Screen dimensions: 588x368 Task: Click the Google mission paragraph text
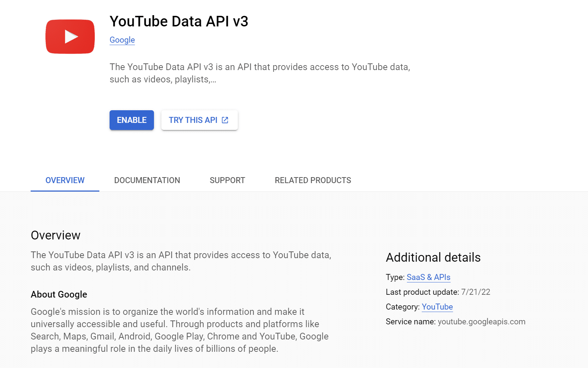click(x=179, y=330)
